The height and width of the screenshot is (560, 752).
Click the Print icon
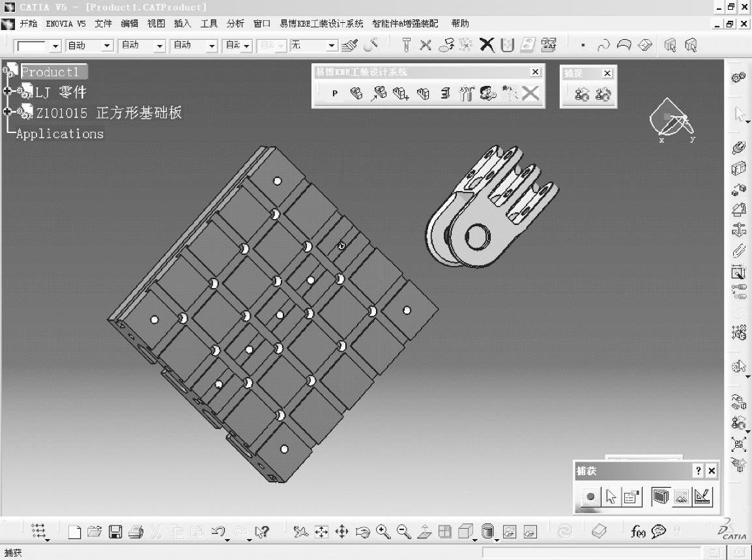click(136, 532)
